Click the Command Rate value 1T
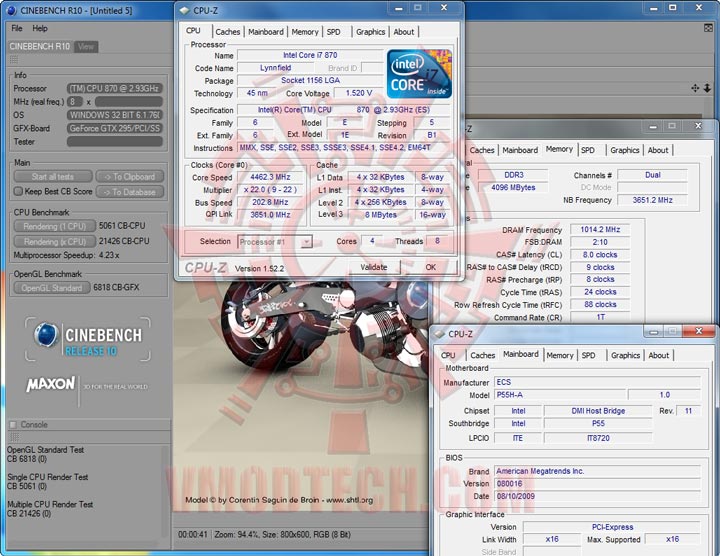 point(600,317)
